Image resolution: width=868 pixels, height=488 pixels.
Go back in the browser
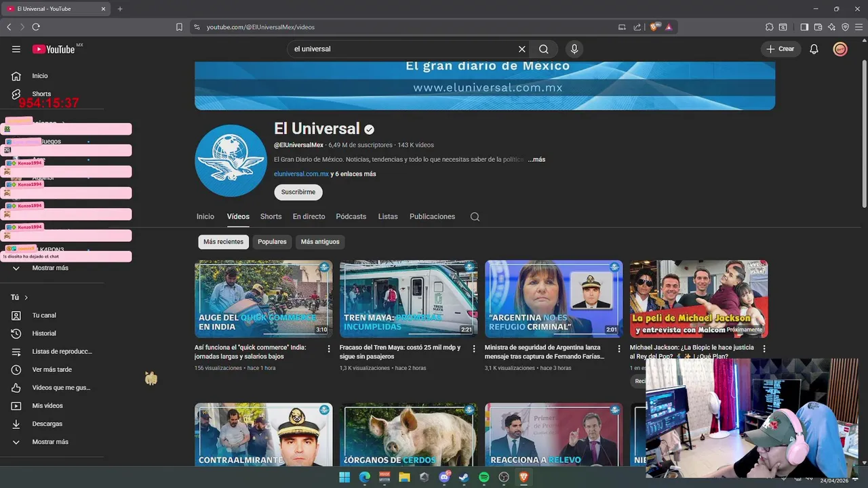[9, 27]
